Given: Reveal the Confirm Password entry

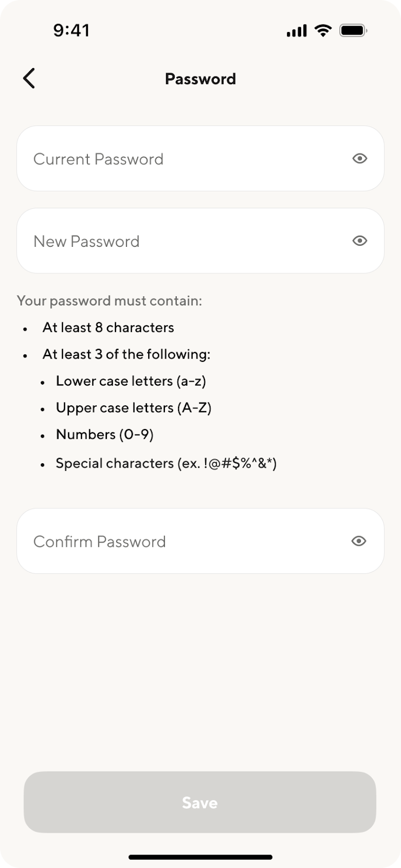Looking at the screenshot, I should click(359, 541).
